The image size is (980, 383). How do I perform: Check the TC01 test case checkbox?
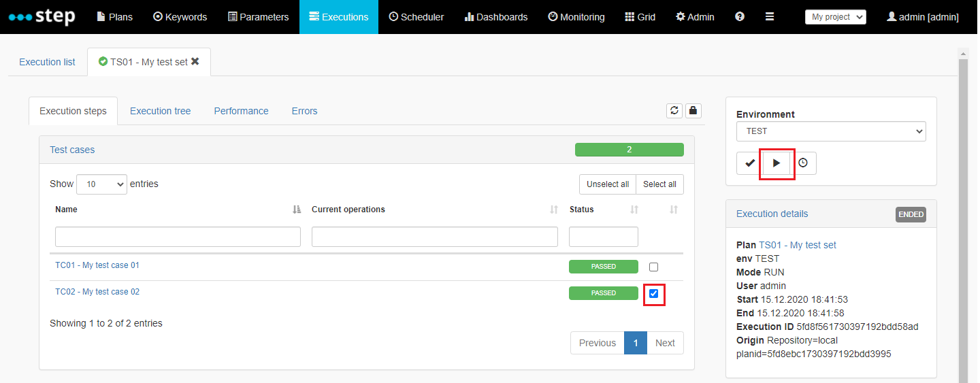click(x=654, y=267)
